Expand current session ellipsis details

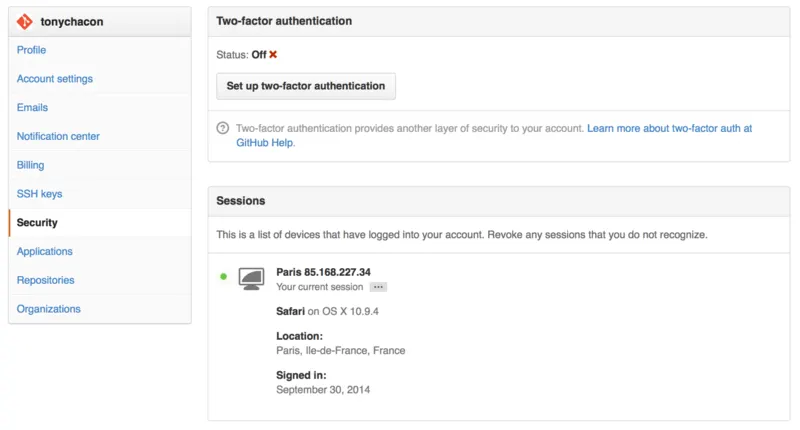378,287
